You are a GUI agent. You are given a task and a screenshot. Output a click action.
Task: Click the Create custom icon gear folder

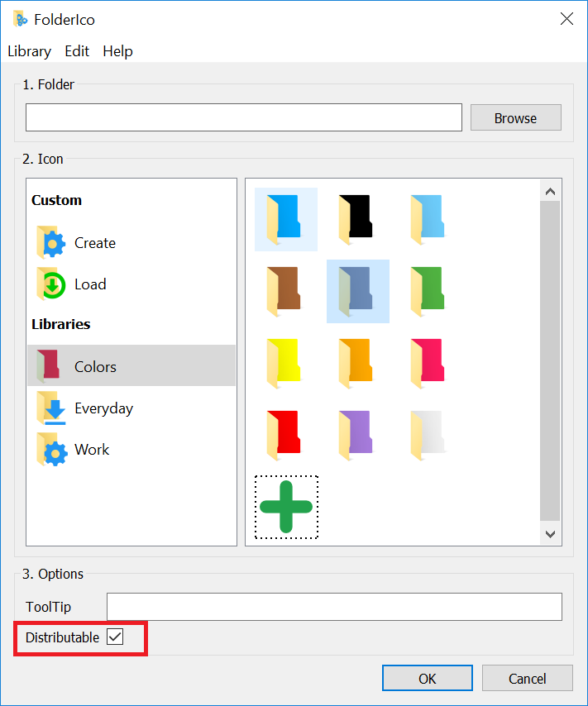pos(51,243)
